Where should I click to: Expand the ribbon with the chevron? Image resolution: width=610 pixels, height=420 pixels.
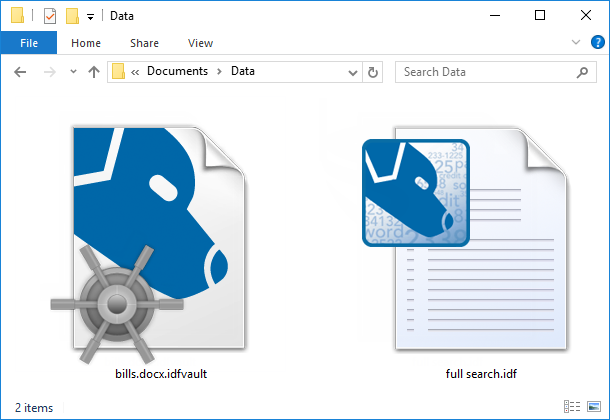576,43
